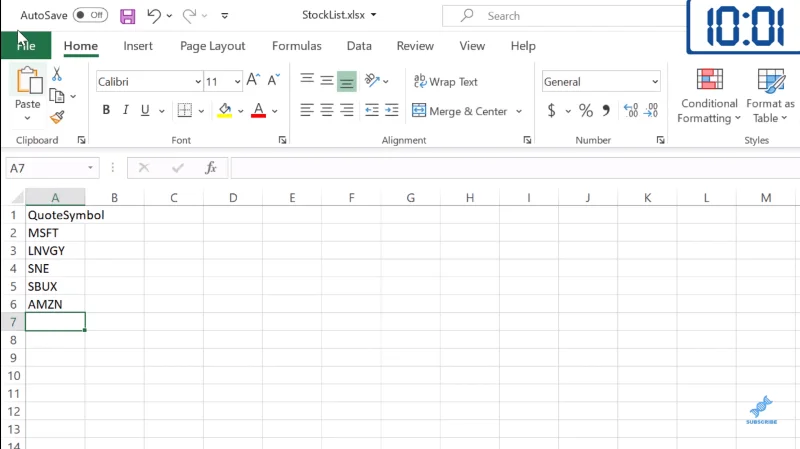This screenshot has width=800, height=449.
Task: Apply yellow Fill Color bucket
Action: click(x=224, y=110)
